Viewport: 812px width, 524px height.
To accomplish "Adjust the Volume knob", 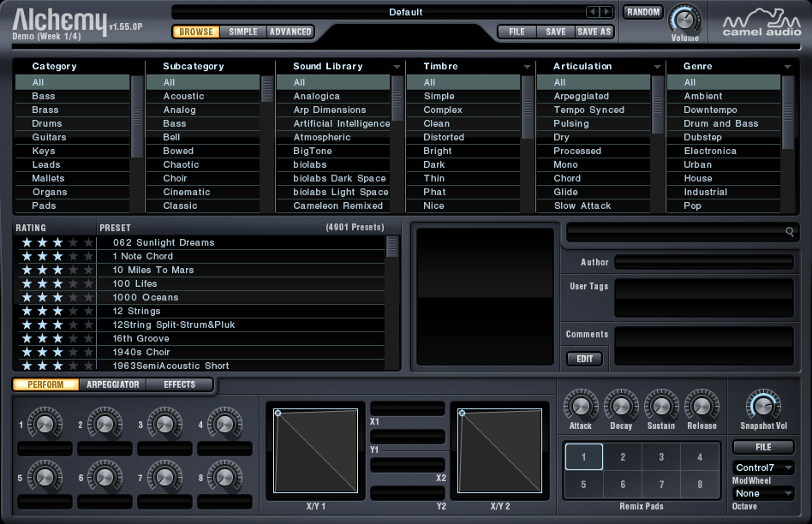I will pyautogui.click(x=684, y=19).
